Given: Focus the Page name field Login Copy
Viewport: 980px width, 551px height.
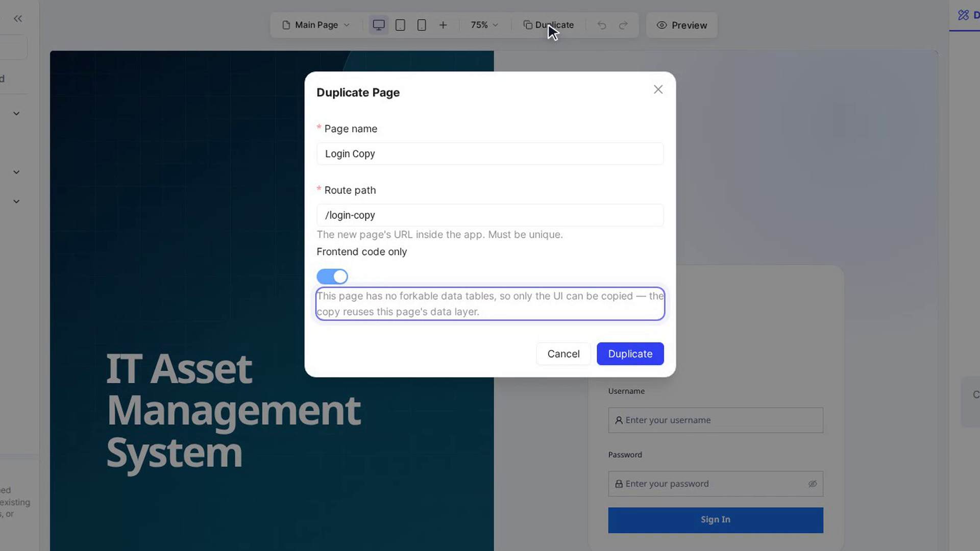Looking at the screenshot, I should click(x=490, y=154).
